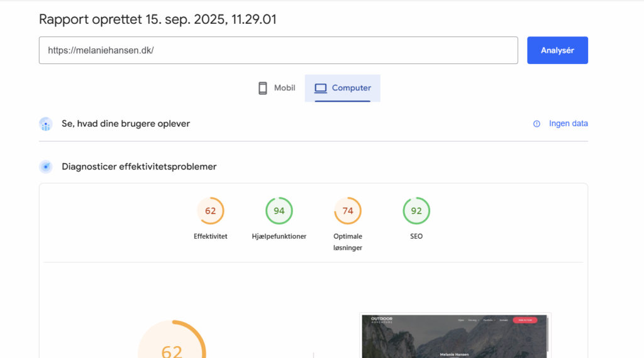Open the Ingen data link

click(x=568, y=124)
